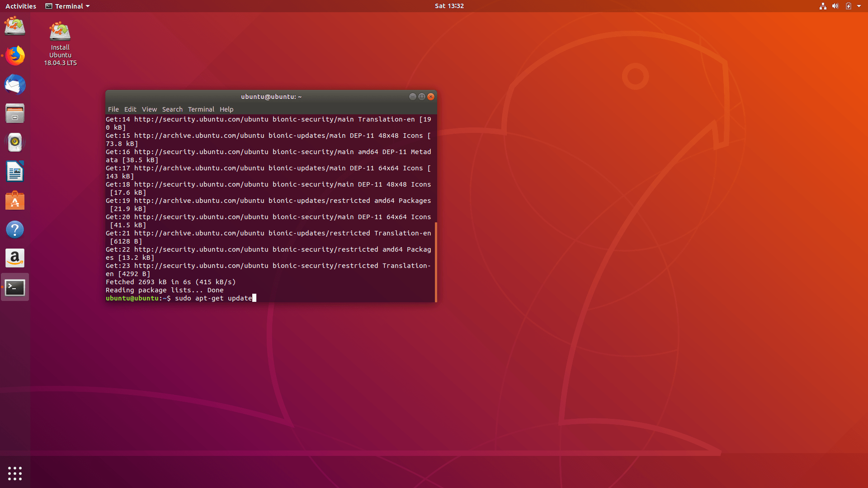This screenshot has width=868, height=488.
Task: Open the Help question mark icon
Action: (15, 230)
